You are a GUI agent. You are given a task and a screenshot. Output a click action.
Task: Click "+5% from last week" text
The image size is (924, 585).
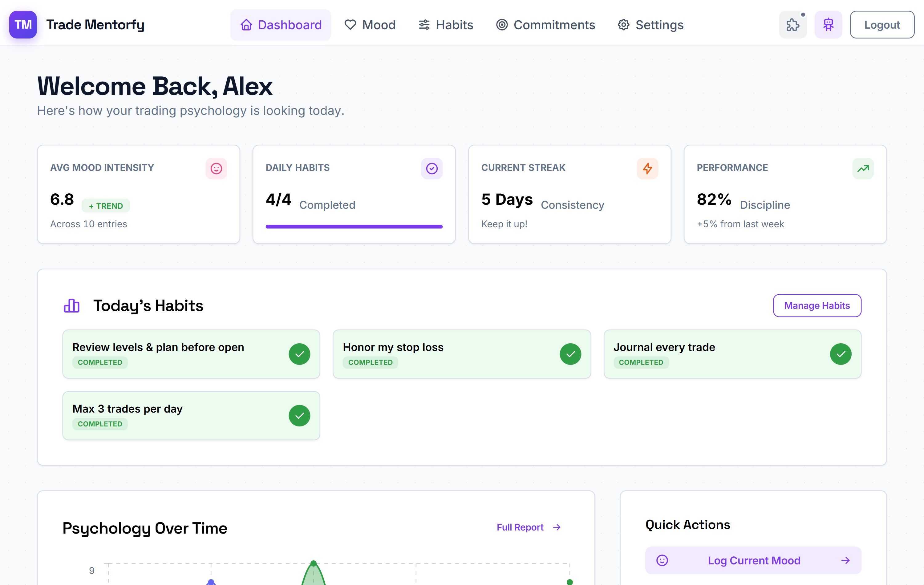tap(740, 224)
